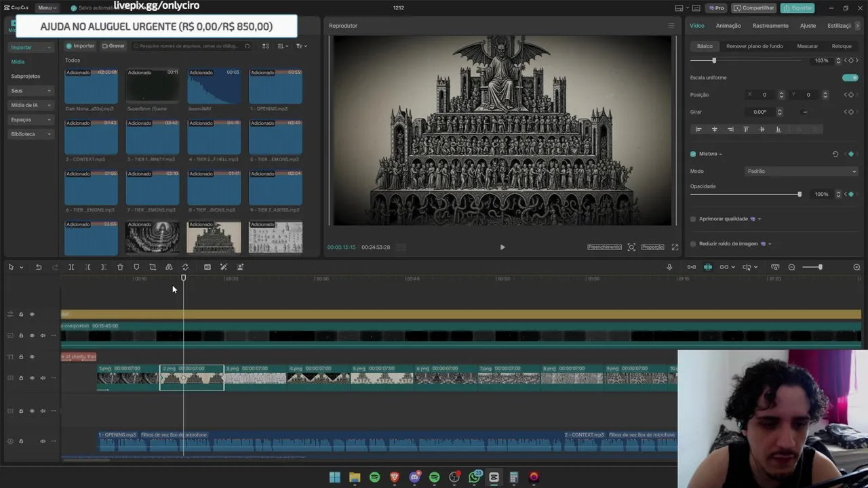Trim right of the playhead
This screenshot has height=488, width=868.
[104, 267]
